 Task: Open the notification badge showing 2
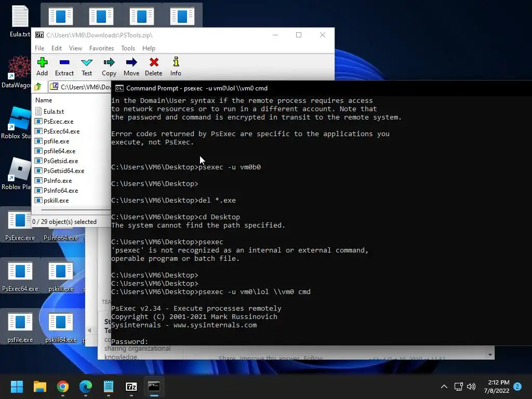pos(517,387)
